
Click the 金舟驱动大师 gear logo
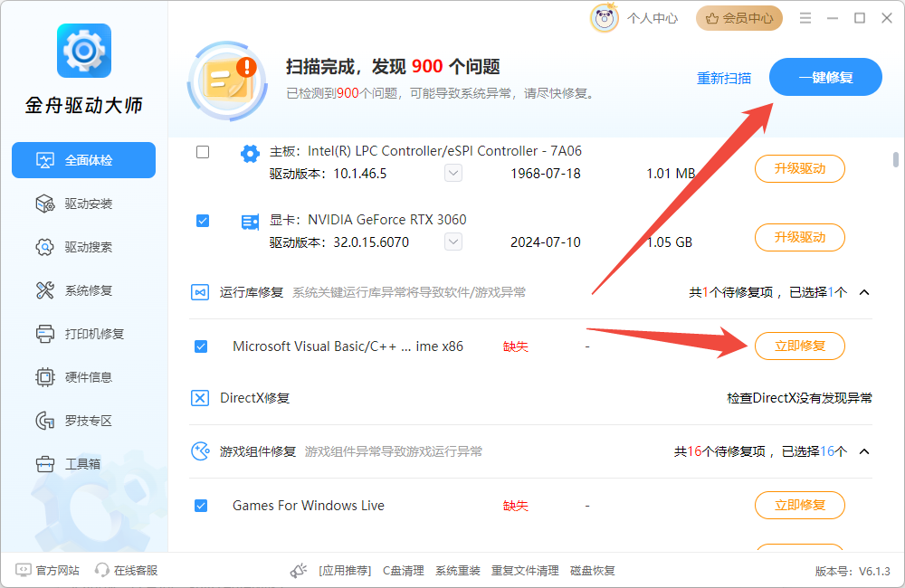pyautogui.click(x=84, y=51)
